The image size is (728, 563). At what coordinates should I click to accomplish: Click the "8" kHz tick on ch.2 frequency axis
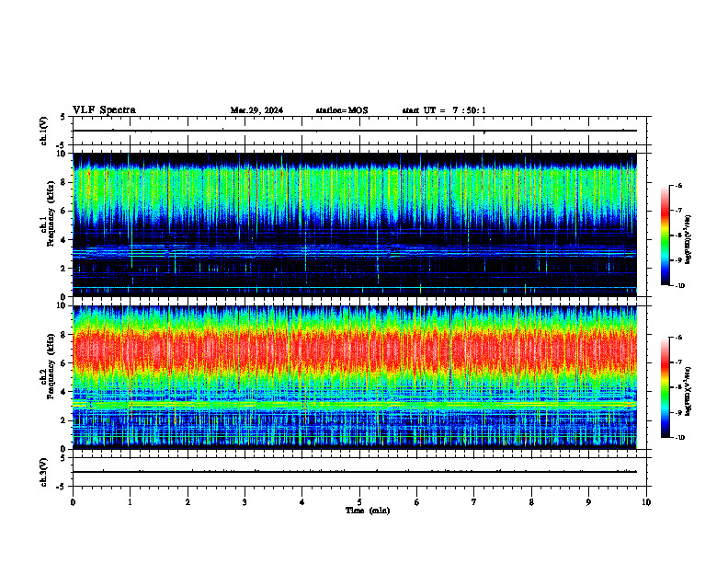pyautogui.click(x=64, y=335)
